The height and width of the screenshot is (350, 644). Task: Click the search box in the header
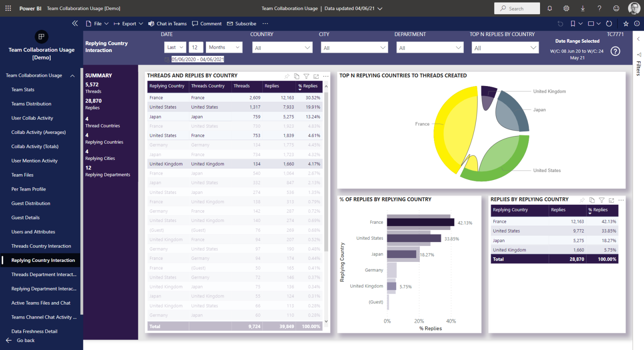coord(517,8)
